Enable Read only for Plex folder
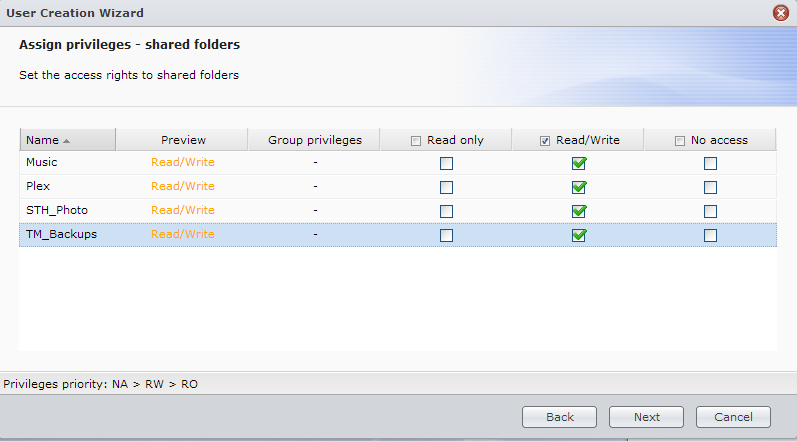 [x=446, y=187]
